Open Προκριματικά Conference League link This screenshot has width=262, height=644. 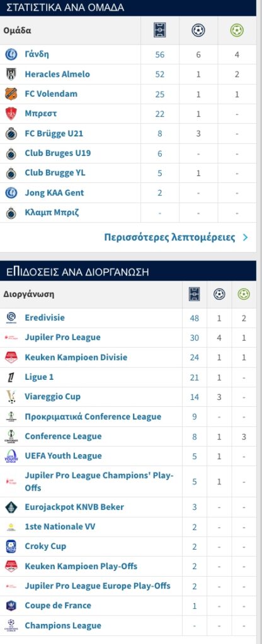click(x=93, y=416)
